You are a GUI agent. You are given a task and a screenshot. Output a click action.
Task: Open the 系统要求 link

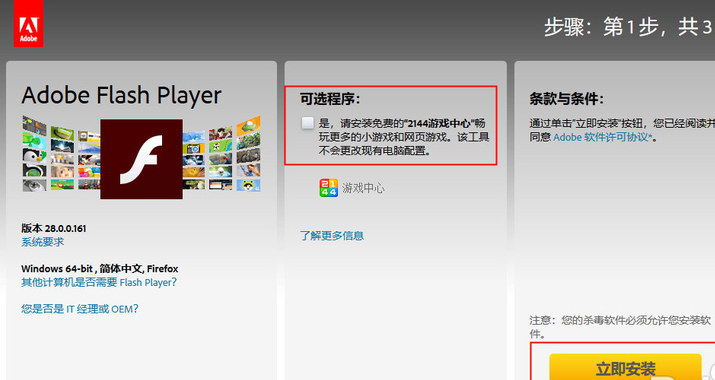tap(42, 242)
